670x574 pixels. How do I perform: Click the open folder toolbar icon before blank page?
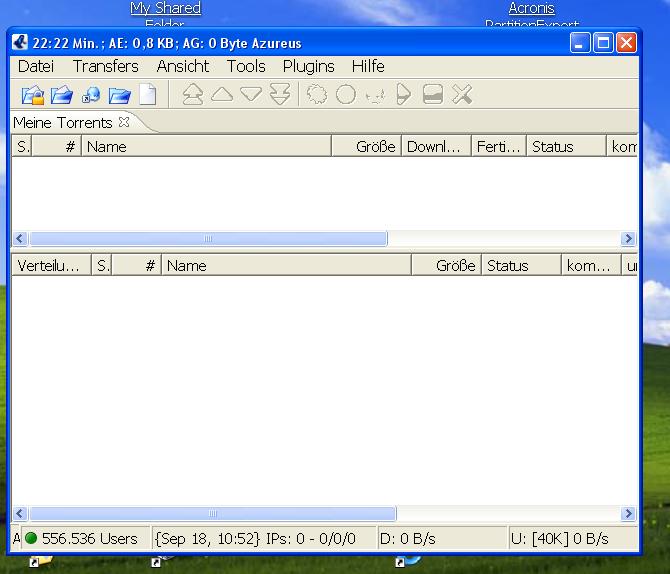tap(119, 94)
